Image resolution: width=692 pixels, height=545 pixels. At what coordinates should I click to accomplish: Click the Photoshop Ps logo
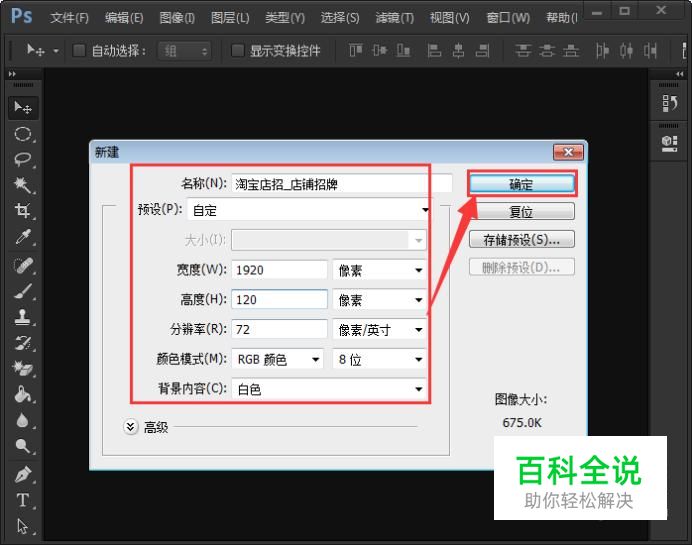pos(22,16)
